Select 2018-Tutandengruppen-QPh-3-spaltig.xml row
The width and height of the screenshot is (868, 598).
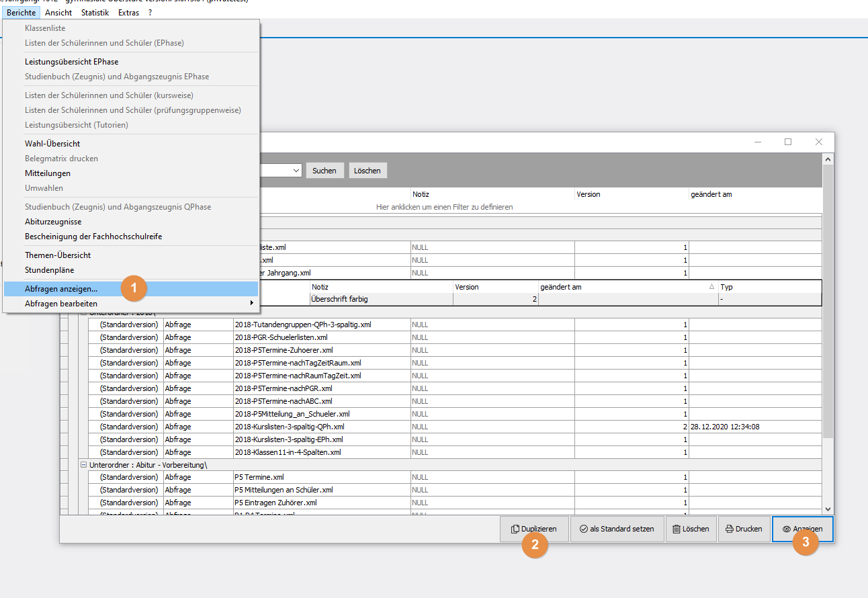pyautogui.click(x=454, y=325)
